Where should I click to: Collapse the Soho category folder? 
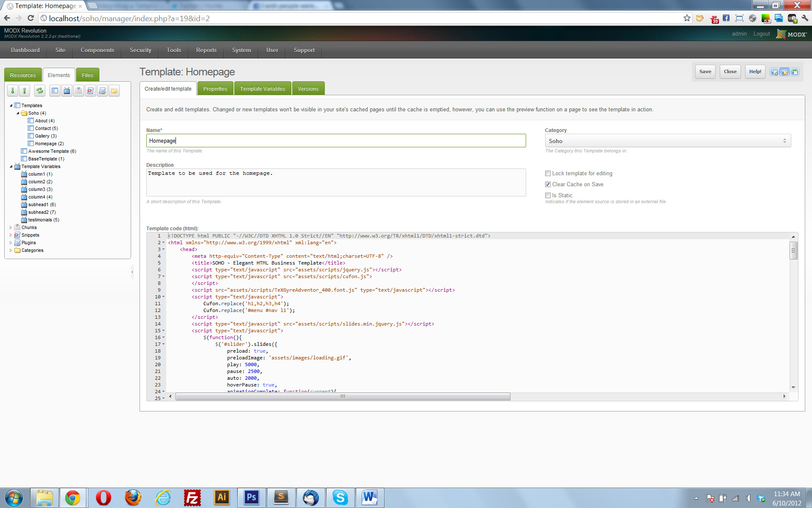pyautogui.click(x=18, y=113)
